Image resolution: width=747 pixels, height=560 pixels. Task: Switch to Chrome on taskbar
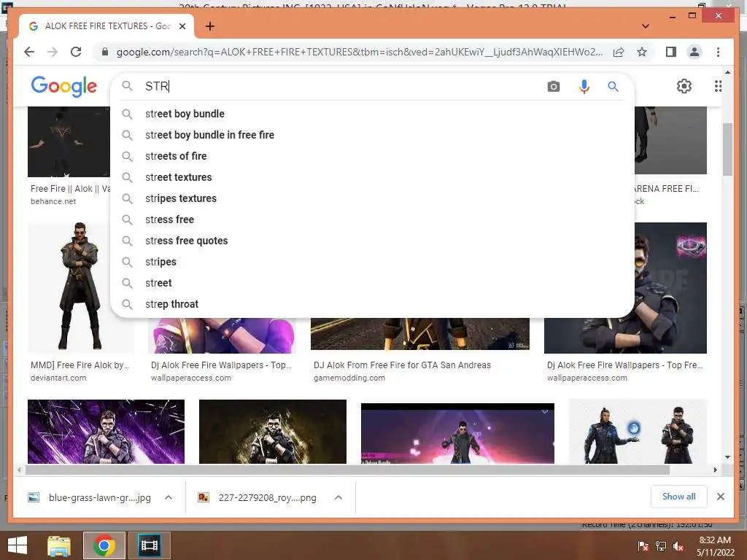(104, 545)
